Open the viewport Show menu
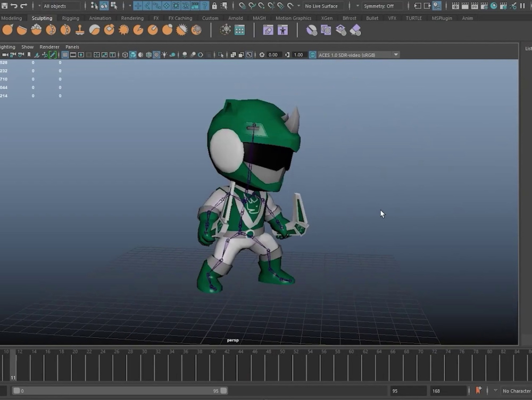This screenshot has width=532, height=400. 28,47
